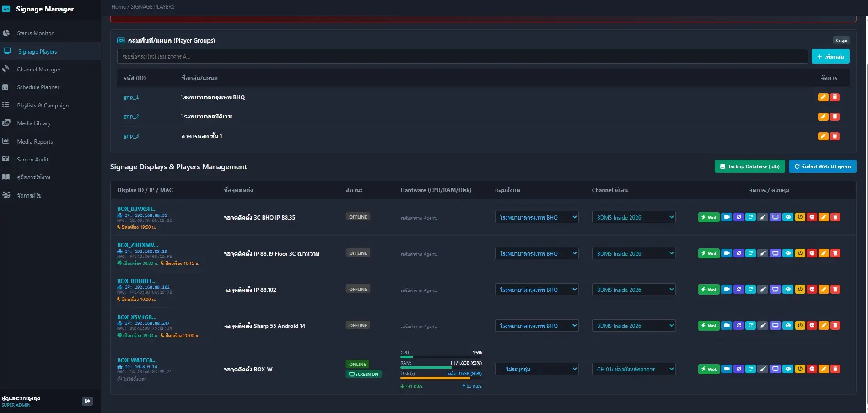
Task: Toggle the eye view icon for BOX_ZBUXMV
Action: (x=787, y=253)
